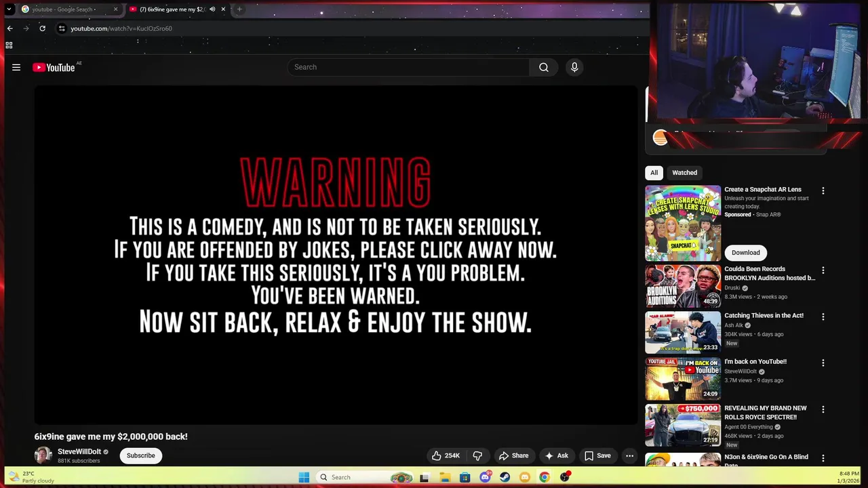The image size is (868, 488).
Task: Open the SteveWillDoIt channel avatar
Action: (43, 455)
